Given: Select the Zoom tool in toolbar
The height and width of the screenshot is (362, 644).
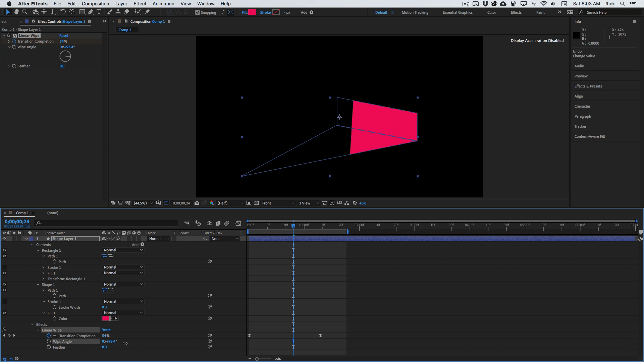Looking at the screenshot, I should pyautogui.click(x=24, y=12).
